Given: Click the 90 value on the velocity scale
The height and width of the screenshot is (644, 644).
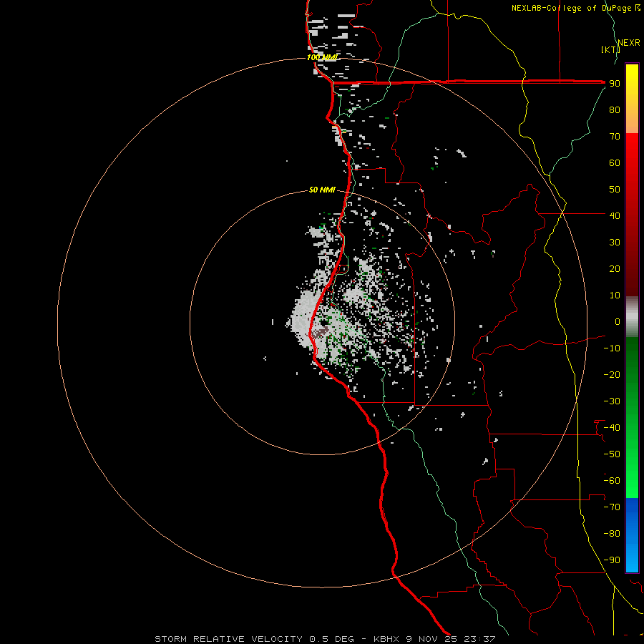Looking at the screenshot, I should tap(615, 84).
